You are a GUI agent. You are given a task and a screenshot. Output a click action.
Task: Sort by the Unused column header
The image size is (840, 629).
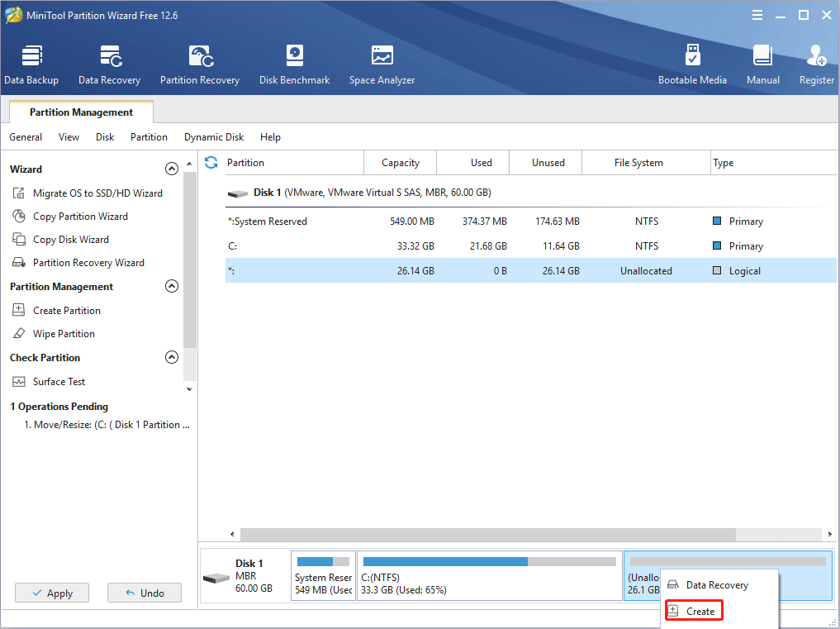pos(545,163)
